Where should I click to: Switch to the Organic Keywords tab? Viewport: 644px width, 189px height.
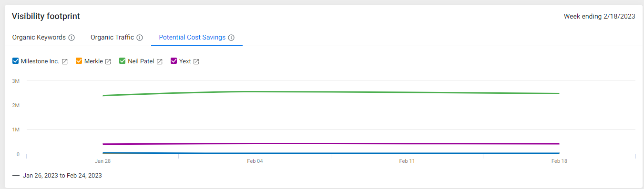coord(39,37)
